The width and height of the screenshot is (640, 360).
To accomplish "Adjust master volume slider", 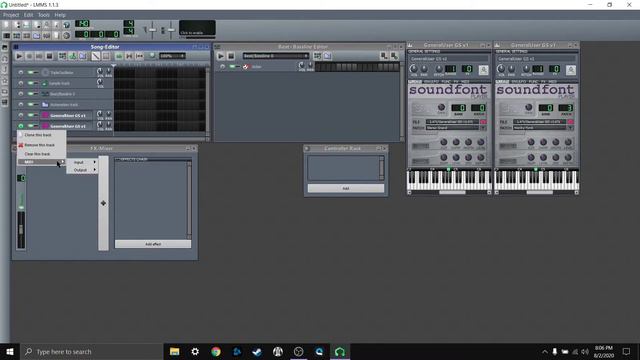I will point(152,30).
